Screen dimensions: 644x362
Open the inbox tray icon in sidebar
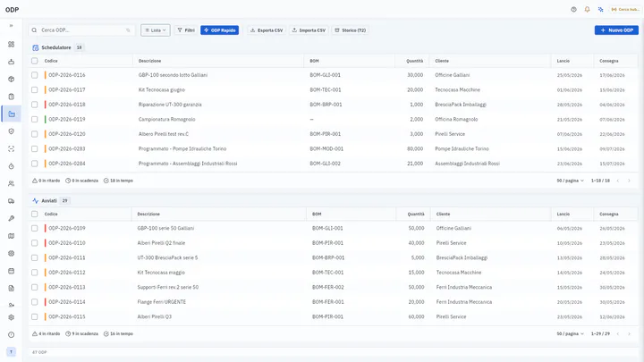pyautogui.click(x=11, y=62)
